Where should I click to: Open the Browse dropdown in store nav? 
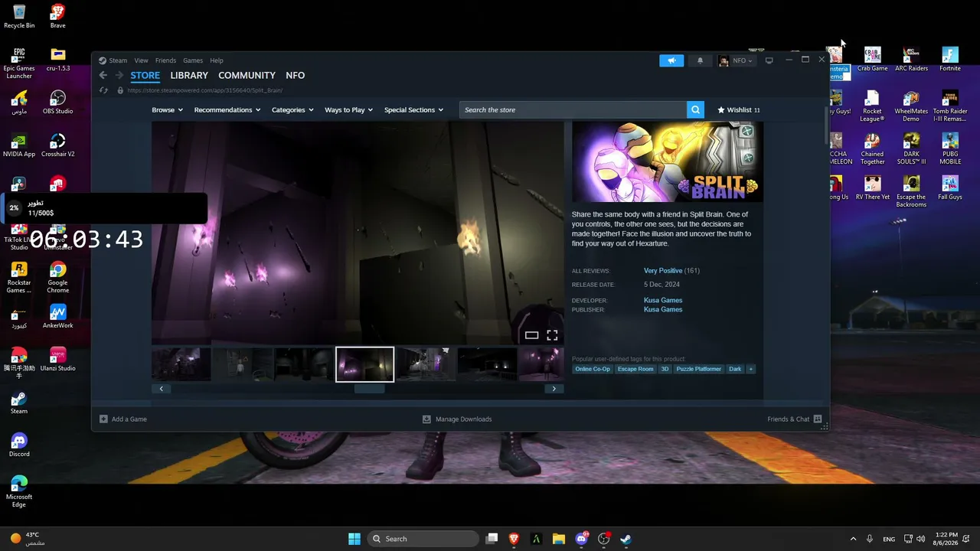pos(167,109)
